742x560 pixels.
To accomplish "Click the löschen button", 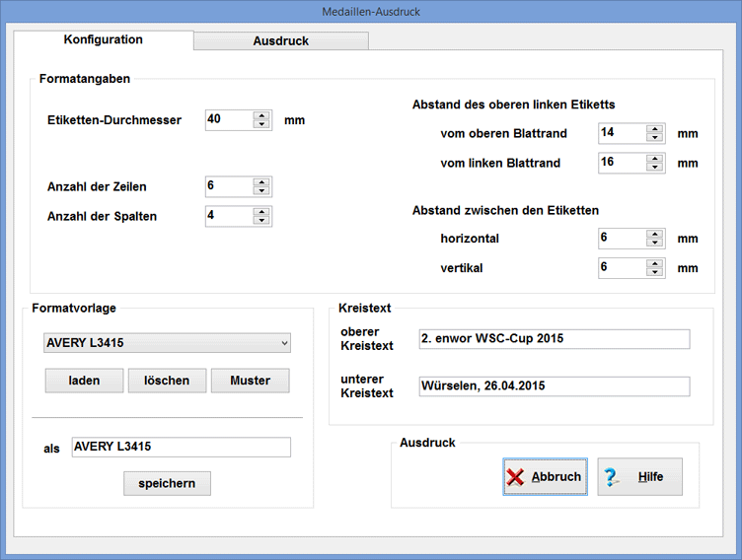I will [x=167, y=381].
